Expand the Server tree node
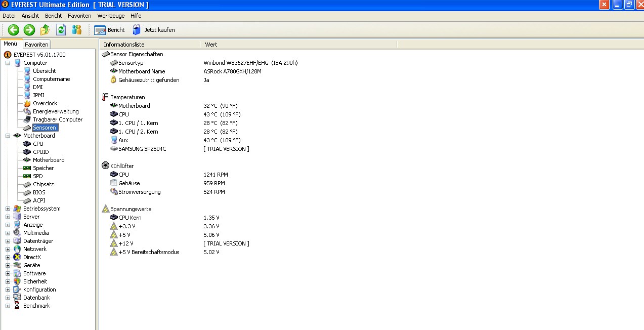 pos(8,217)
